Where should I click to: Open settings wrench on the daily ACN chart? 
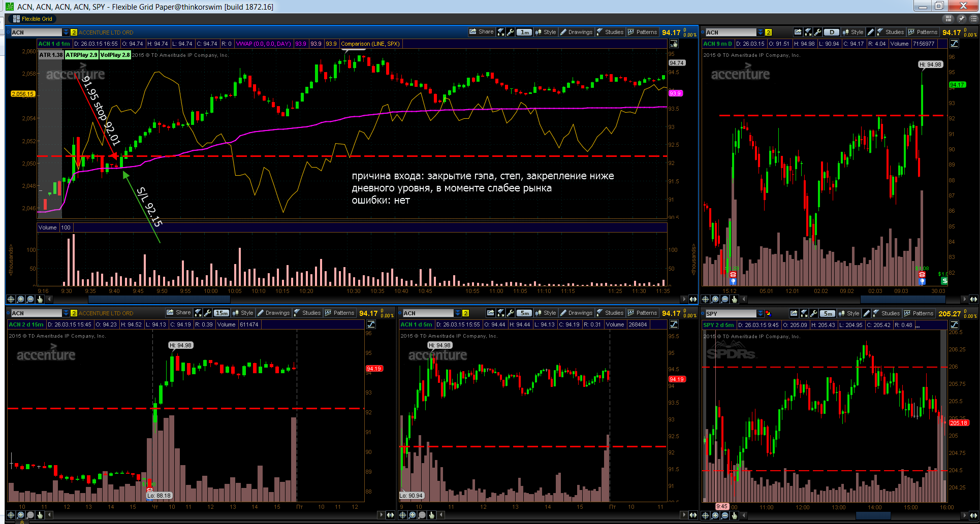(817, 32)
